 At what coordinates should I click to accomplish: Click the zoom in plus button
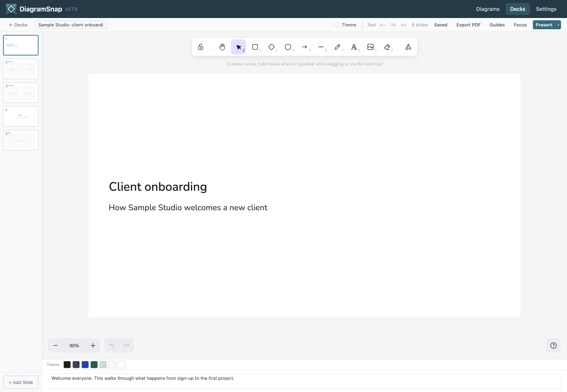(x=93, y=345)
